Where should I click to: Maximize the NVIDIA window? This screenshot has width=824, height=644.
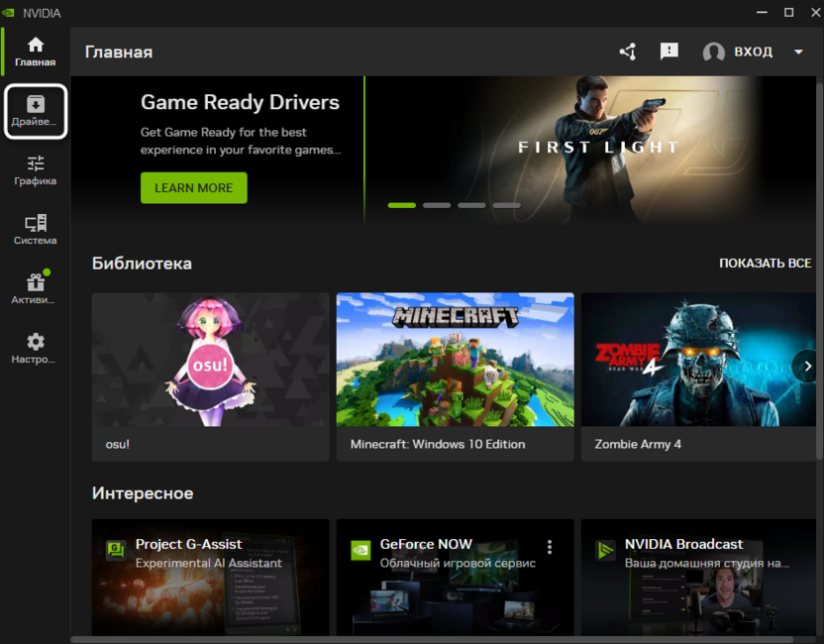[x=788, y=12]
